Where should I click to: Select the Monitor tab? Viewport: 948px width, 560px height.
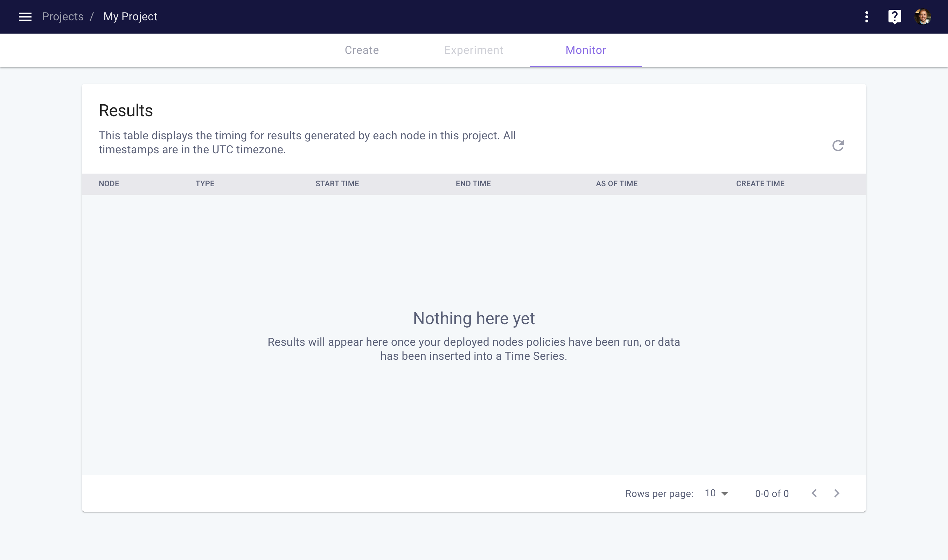tap(585, 50)
